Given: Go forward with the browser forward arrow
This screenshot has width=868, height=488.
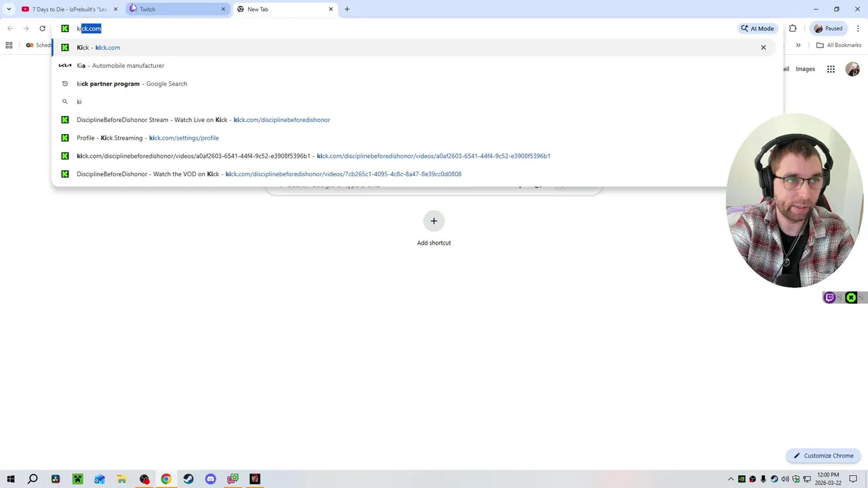Looking at the screenshot, I should 26,28.
